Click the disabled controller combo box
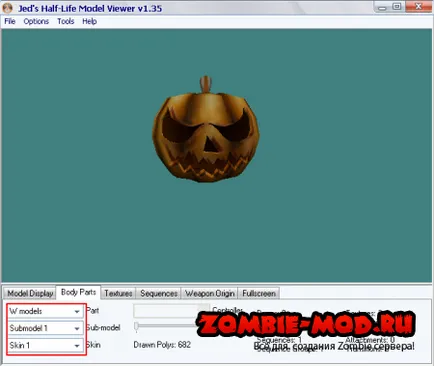 point(171,311)
